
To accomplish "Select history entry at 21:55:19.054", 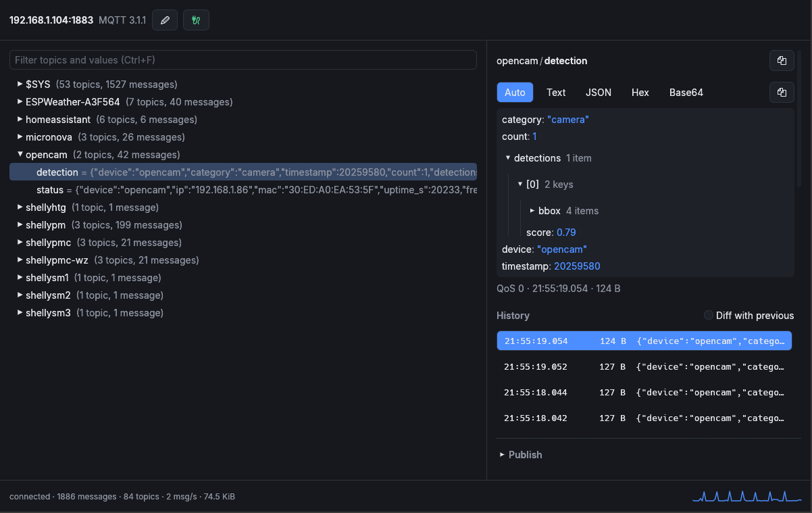I will 644,341.
